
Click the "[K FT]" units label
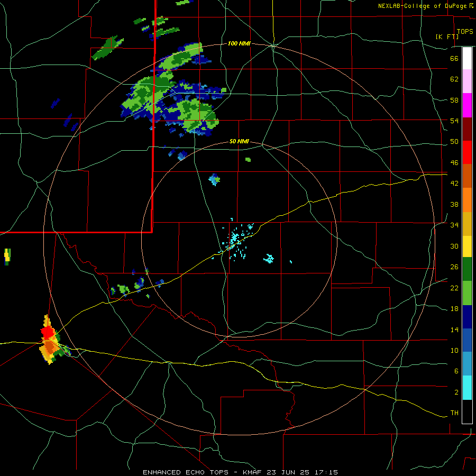[447, 36]
